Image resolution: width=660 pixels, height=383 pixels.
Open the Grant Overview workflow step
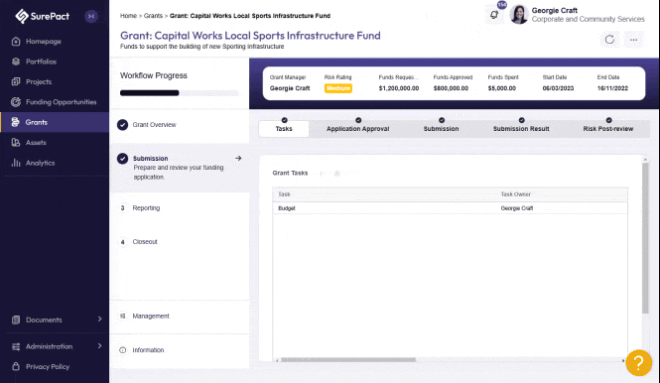179,125
